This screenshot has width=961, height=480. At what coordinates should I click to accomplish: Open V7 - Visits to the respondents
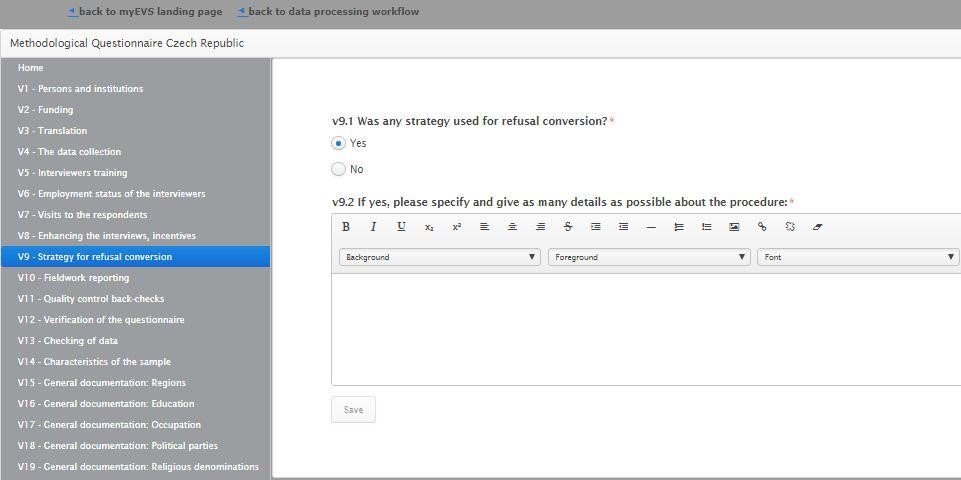(x=135, y=215)
